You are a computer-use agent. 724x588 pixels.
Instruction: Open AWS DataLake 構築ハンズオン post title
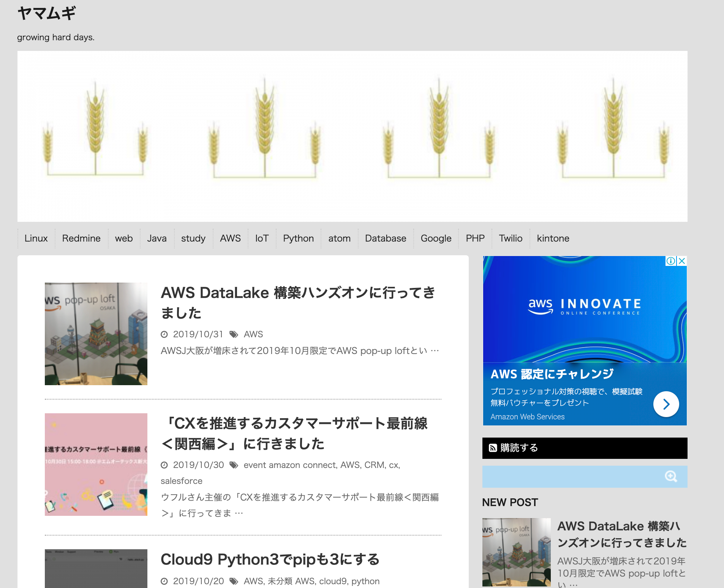click(x=298, y=303)
